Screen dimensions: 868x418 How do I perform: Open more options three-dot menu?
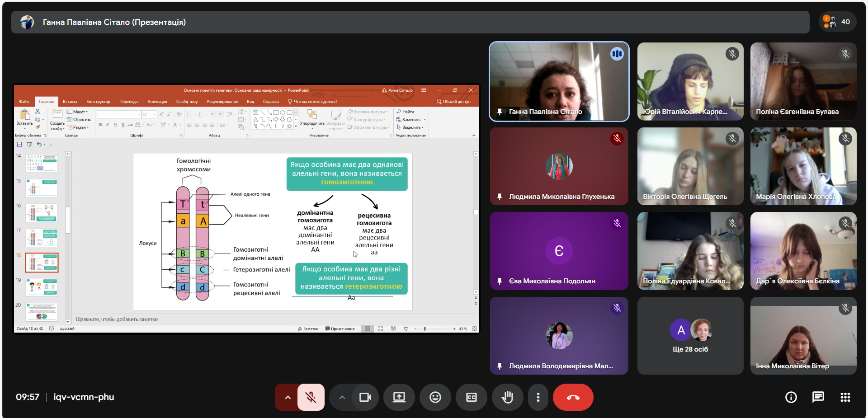coord(538,397)
